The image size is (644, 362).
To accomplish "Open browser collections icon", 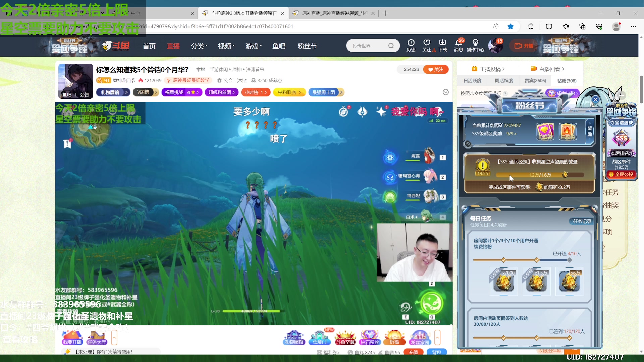I will pos(582,26).
